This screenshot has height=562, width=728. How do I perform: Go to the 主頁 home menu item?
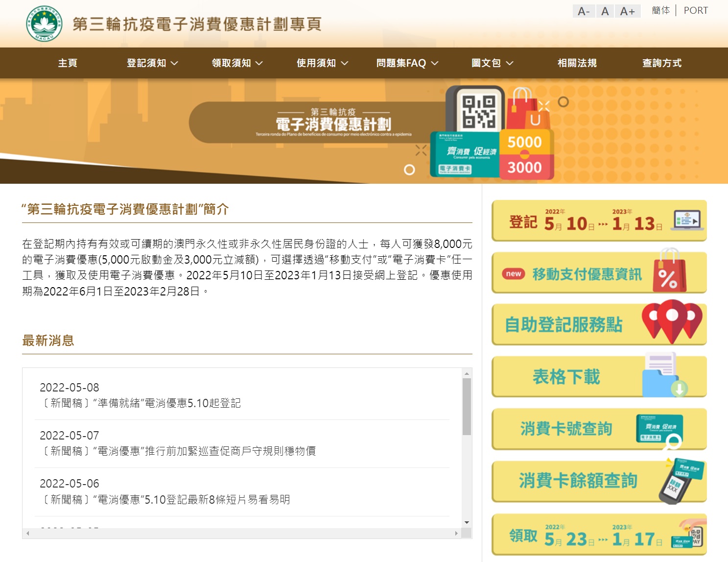coord(68,63)
